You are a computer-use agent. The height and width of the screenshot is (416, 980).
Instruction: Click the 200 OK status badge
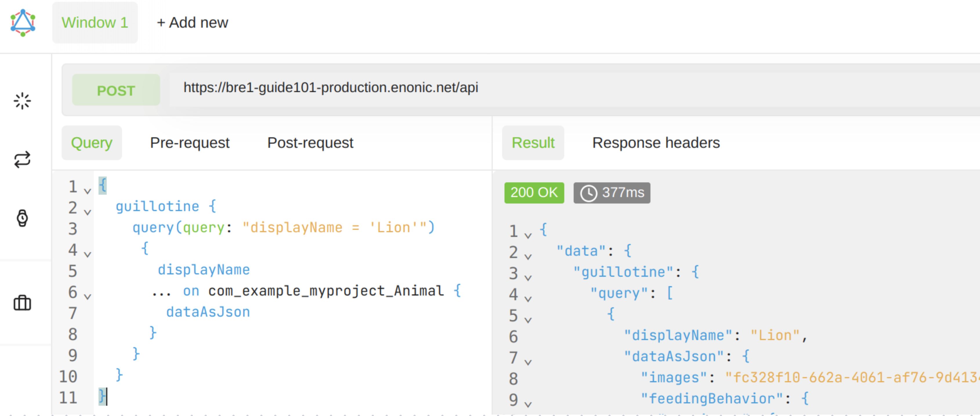[x=534, y=193]
